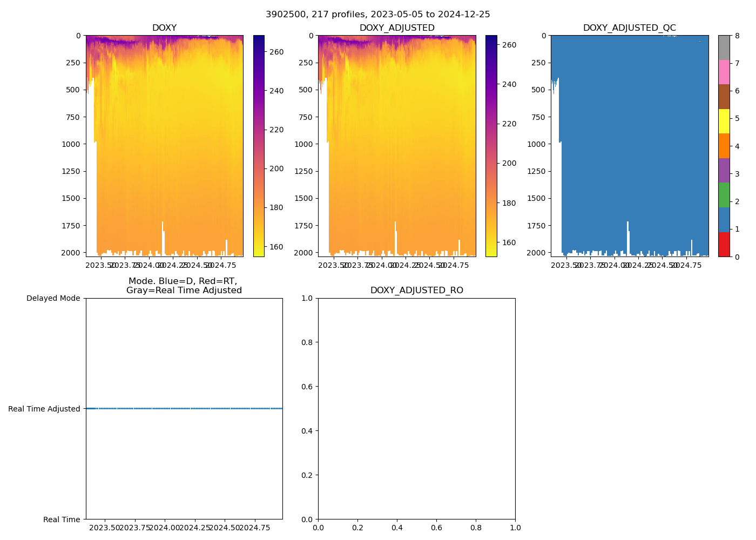This screenshot has height=540, width=756.
Task: Click the DOXY plot title
Action: tap(164, 28)
